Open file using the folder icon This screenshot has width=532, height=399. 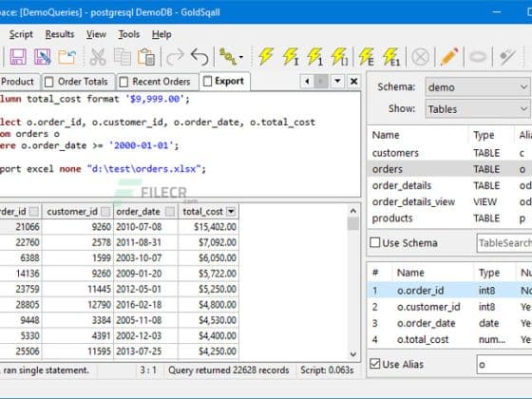(66, 57)
